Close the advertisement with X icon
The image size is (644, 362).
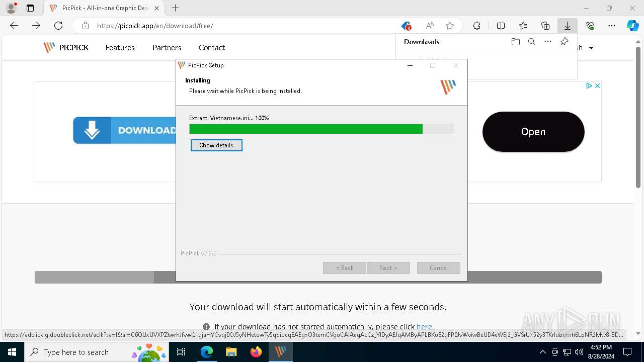click(x=597, y=86)
